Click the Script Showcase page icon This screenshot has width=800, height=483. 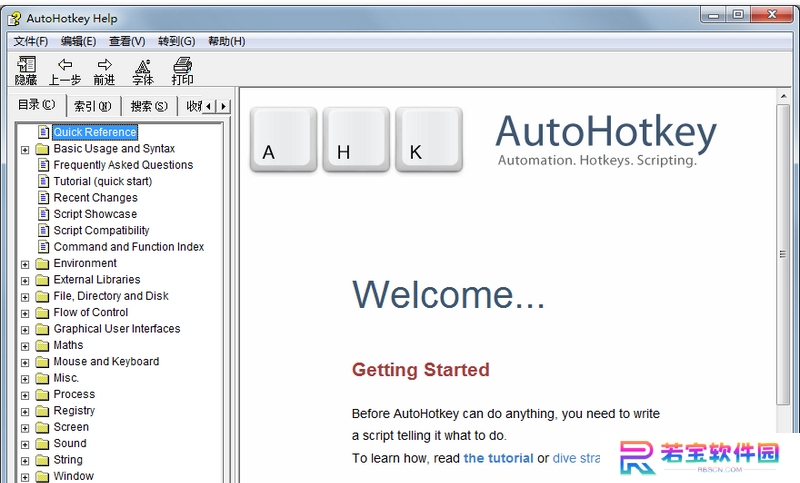coord(44,214)
